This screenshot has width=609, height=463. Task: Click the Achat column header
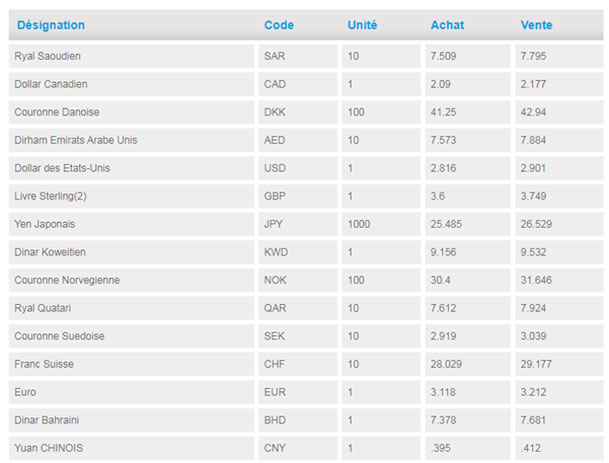click(447, 25)
